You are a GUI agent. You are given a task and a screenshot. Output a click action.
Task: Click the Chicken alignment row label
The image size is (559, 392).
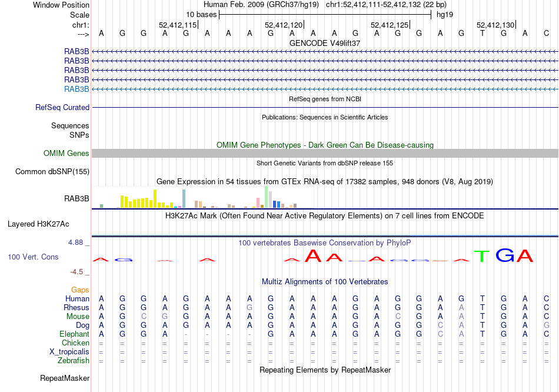click(x=75, y=343)
